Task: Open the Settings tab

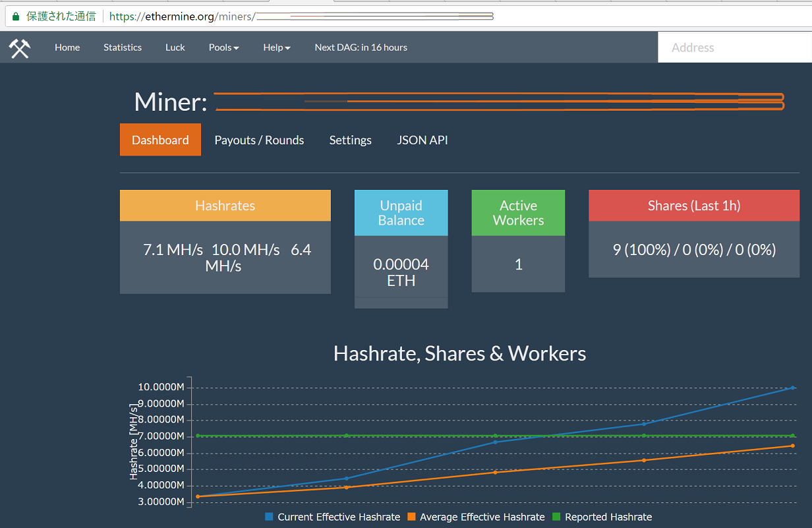Action: (350, 140)
